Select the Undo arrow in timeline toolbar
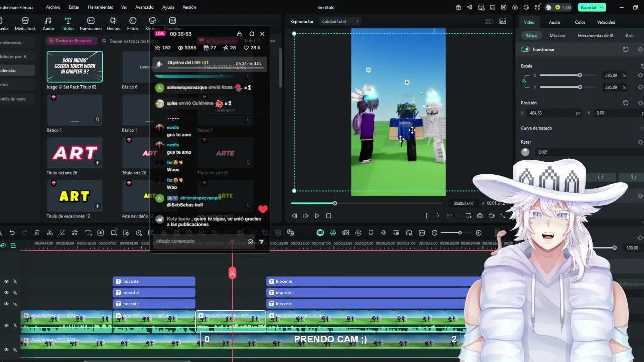The height and width of the screenshot is (362, 644). tap(12, 233)
